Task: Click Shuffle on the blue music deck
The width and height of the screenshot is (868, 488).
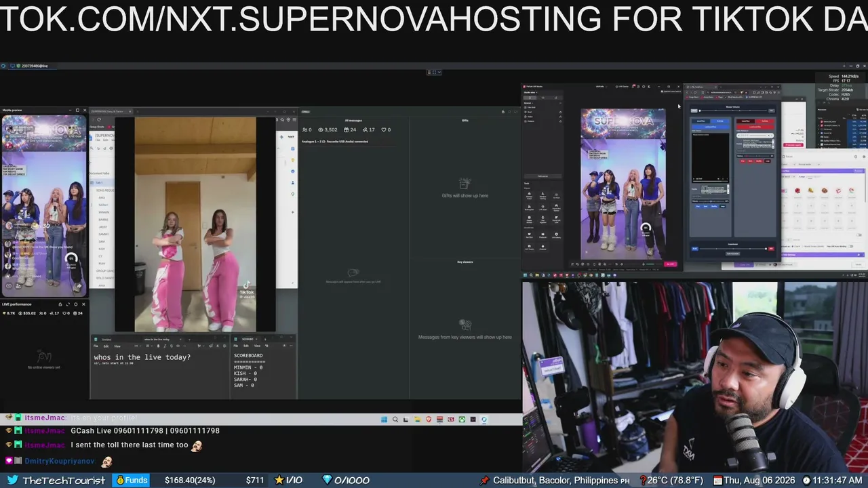Action: click(x=713, y=205)
